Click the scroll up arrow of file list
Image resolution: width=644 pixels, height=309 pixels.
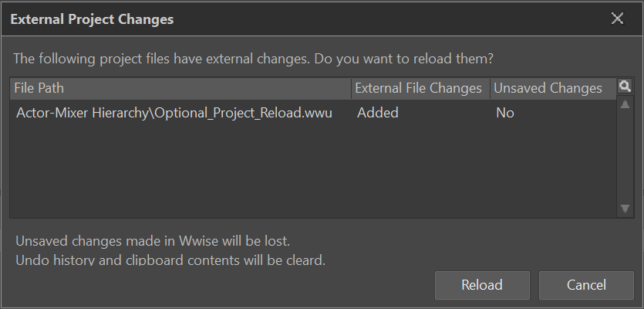(625, 104)
